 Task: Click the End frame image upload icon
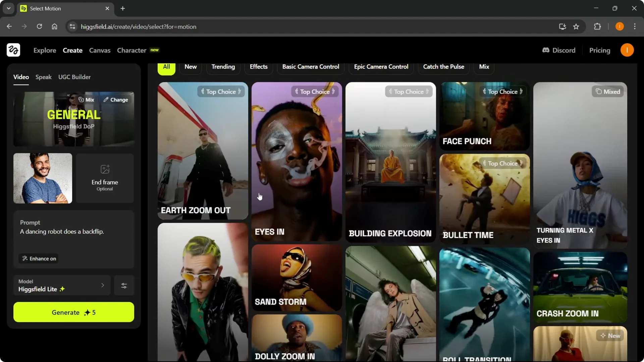coord(104,169)
